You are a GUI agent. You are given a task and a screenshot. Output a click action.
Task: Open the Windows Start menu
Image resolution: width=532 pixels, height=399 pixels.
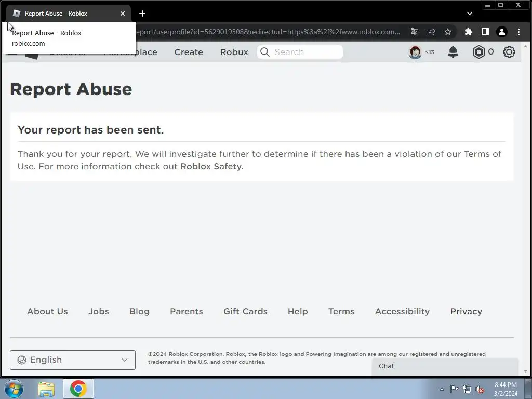click(x=14, y=389)
